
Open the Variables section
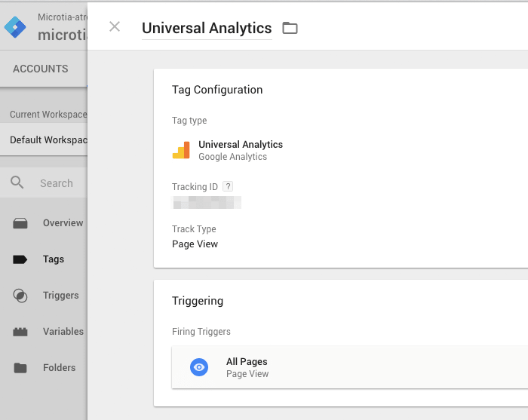63,332
